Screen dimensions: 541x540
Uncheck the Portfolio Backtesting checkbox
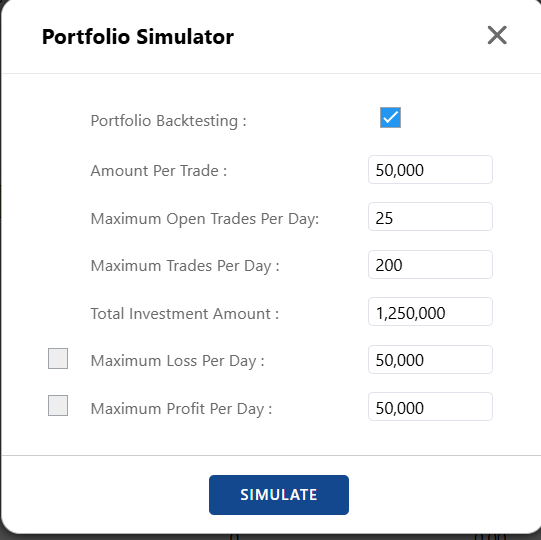[390, 117]
